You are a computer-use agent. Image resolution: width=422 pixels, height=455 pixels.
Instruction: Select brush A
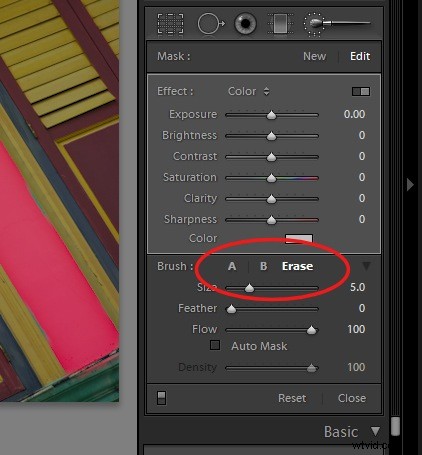pyautogui.click(x=232, y=266)
